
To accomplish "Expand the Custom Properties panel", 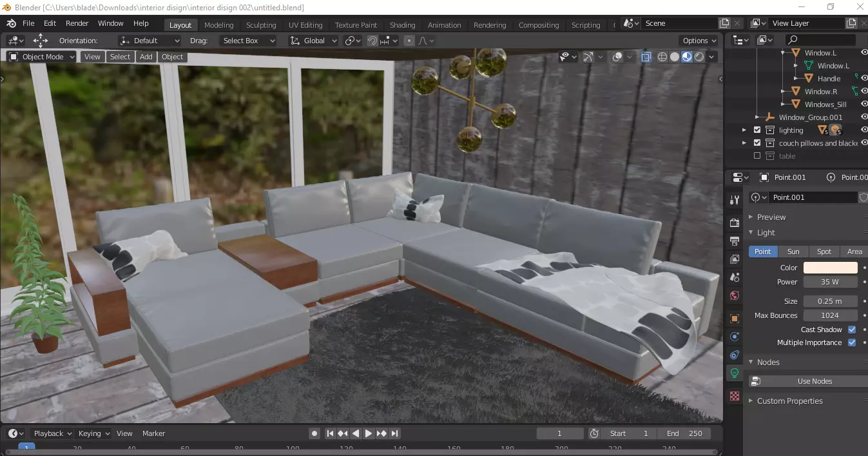I will tap(789, 401).
